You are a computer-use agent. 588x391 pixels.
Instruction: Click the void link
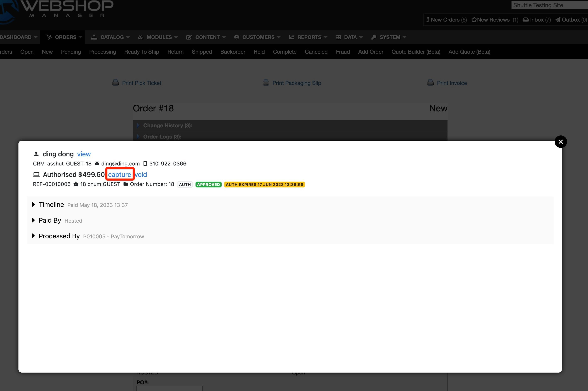[x=141, y=175]
